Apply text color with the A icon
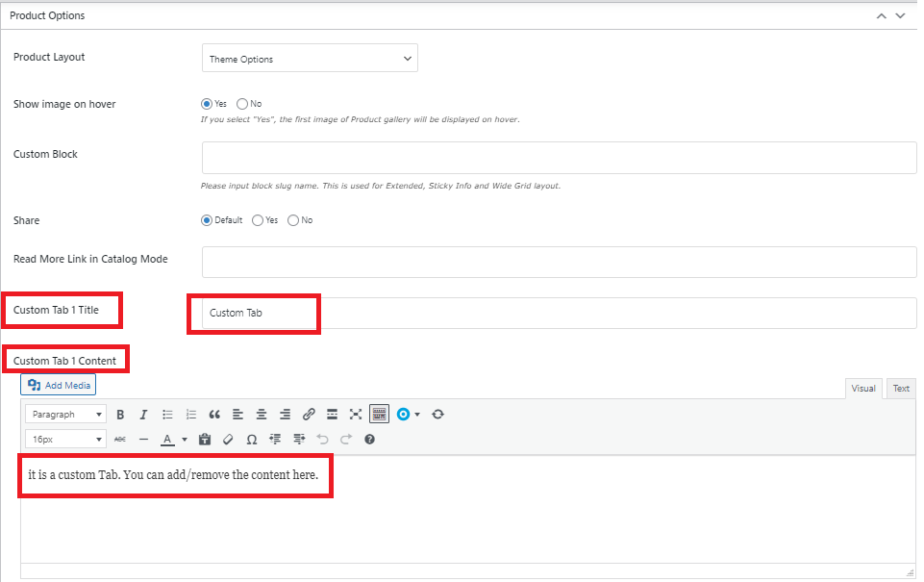Image resolution: width=924 pixels, height=582 pixels. [167, 440]
